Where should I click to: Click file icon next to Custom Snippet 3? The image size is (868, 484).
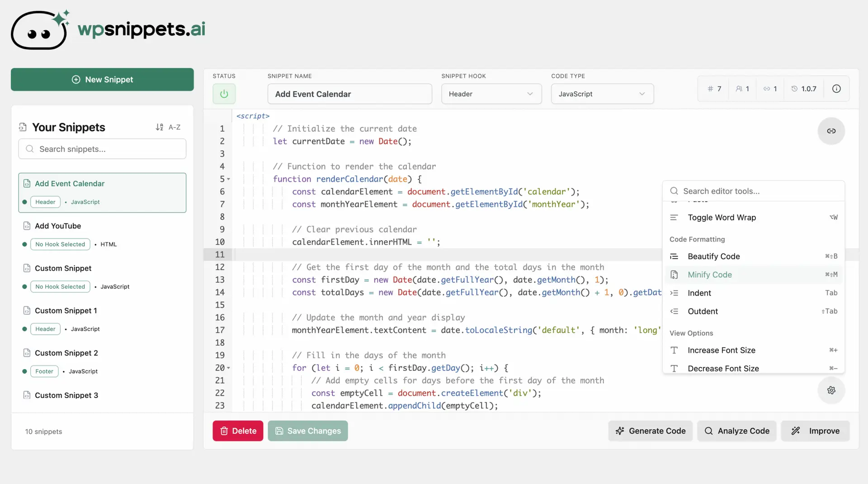click(27, 395)
